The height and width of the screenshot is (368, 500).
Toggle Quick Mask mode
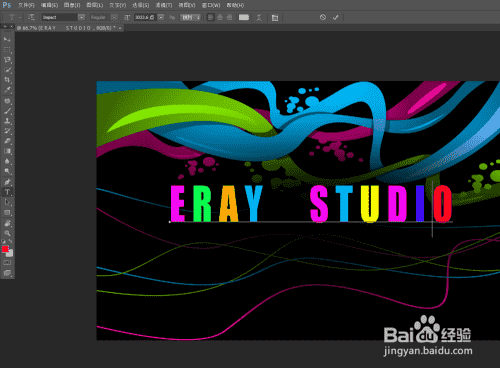[7, 263]
